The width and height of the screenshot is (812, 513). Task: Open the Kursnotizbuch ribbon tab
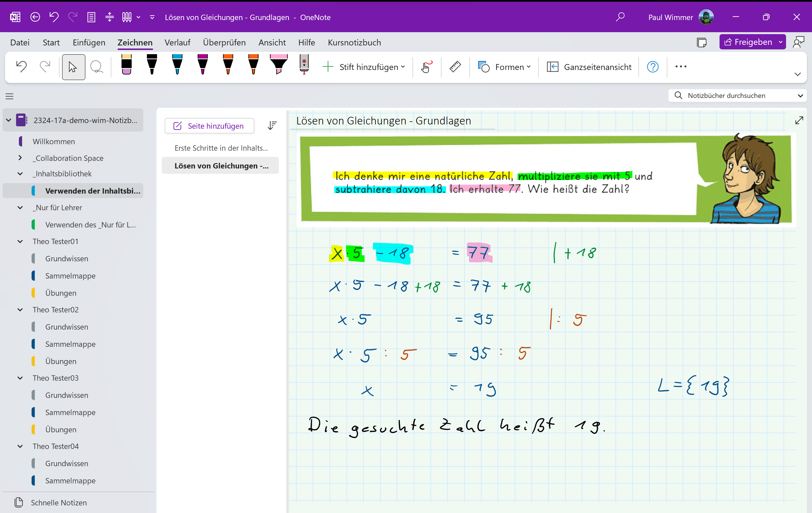click(x=354, y=42)
